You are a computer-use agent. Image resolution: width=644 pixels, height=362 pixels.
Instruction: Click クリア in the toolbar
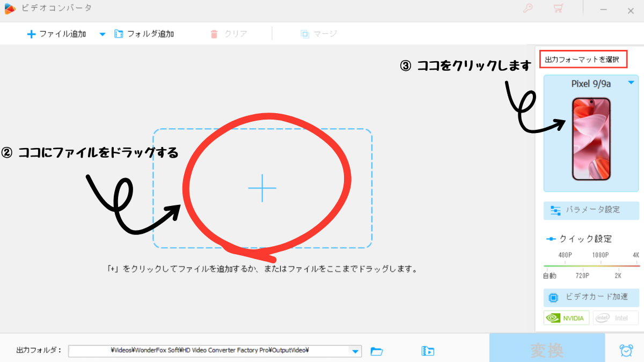click(x=229, y=34)
